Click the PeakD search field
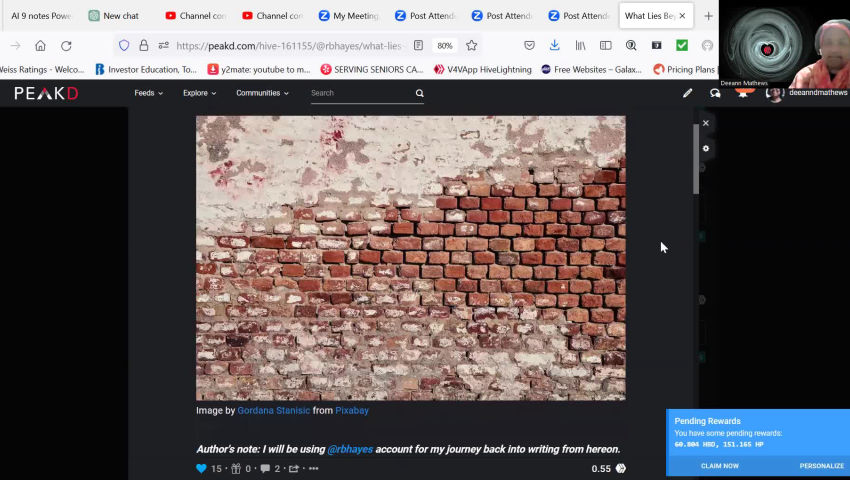Screen dimensions: 850x480 [360, 93]
